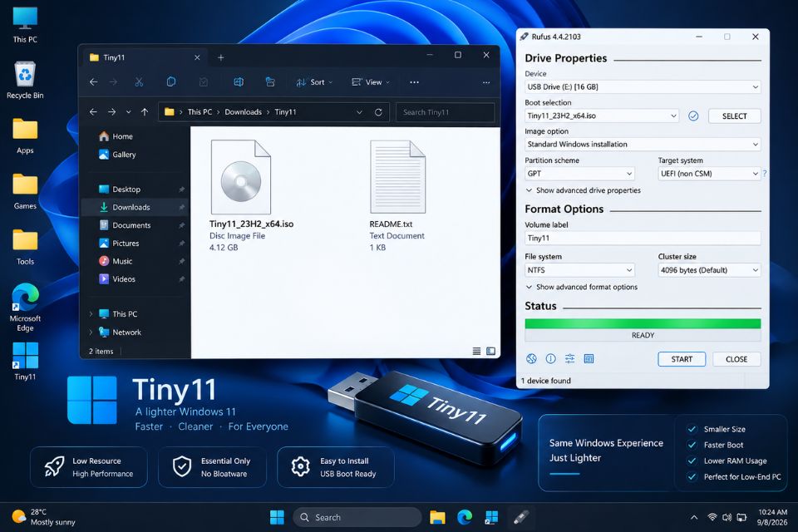Go up one folder level in Explorer
This screenshot has height=532, width=798.
(x=145, y=112)
